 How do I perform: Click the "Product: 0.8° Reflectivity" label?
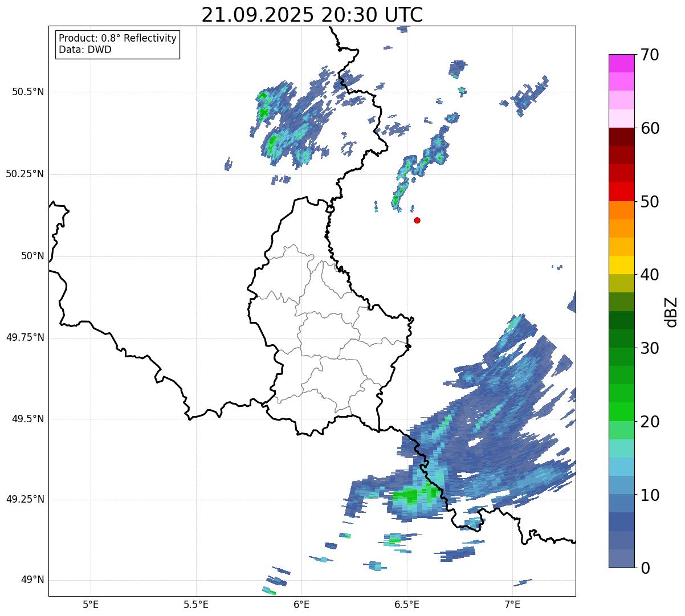point(118,38)
